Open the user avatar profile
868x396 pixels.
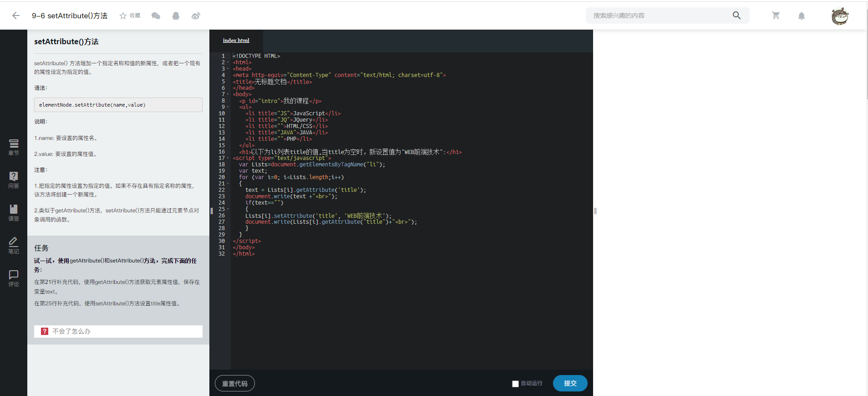(x=840, y=16)
